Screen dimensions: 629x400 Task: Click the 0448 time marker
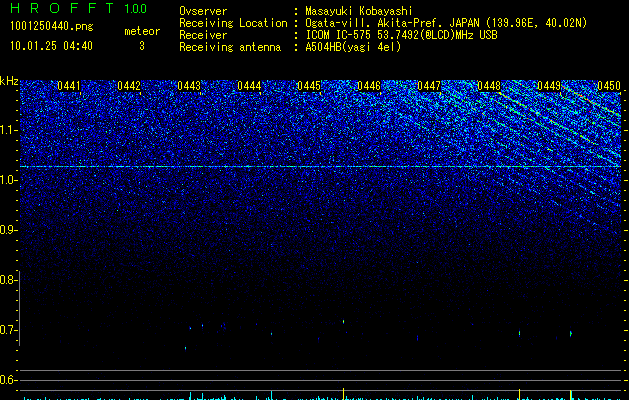[x=489, y=86]
